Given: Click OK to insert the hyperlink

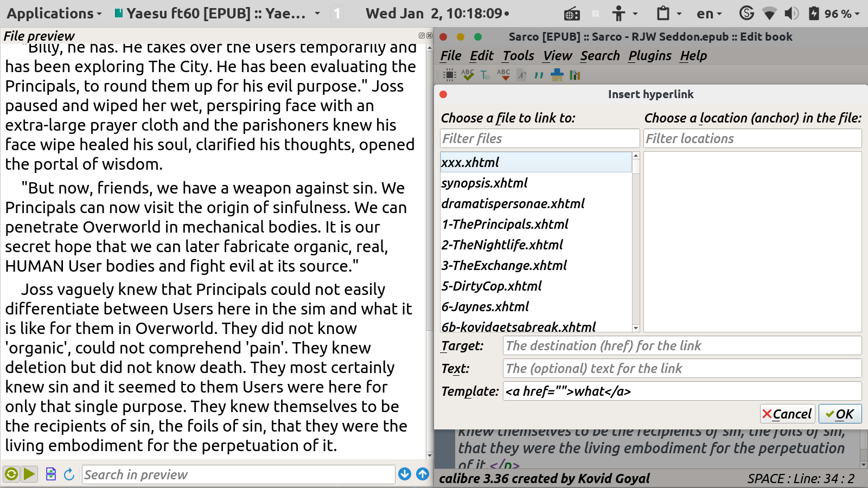Looking at the screenshot, I should click(x=840, y=414).
